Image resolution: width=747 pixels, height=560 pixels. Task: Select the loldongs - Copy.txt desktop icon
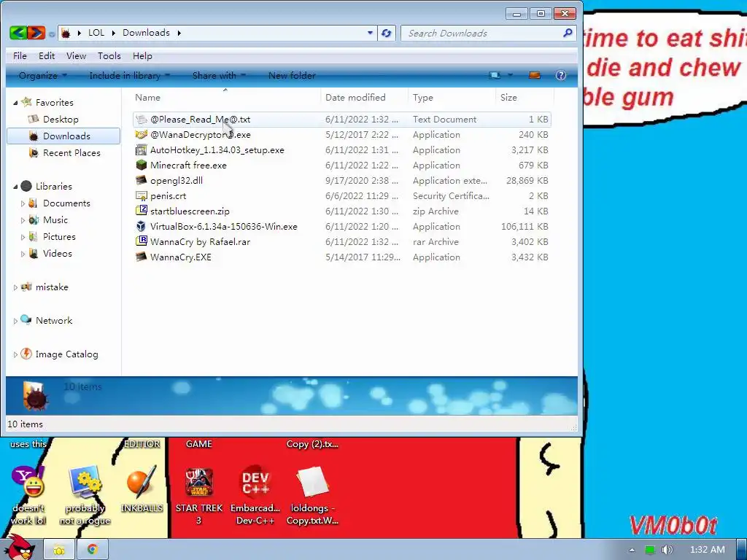312,482
